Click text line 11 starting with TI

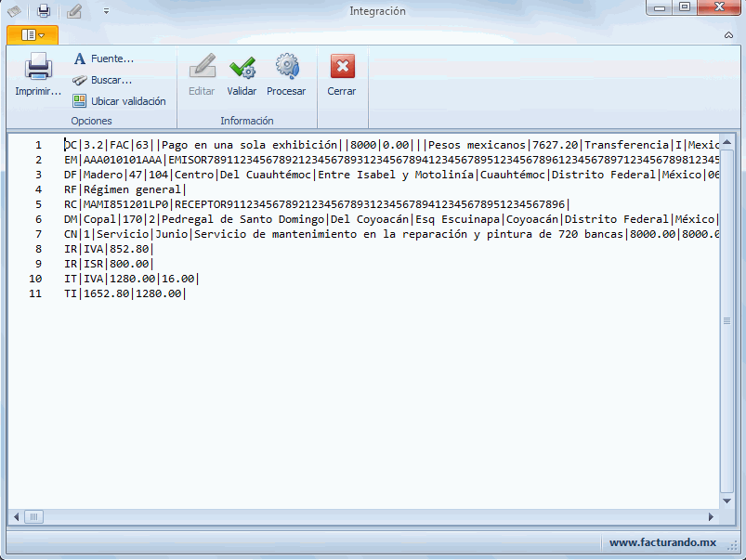tap(123, 293)
